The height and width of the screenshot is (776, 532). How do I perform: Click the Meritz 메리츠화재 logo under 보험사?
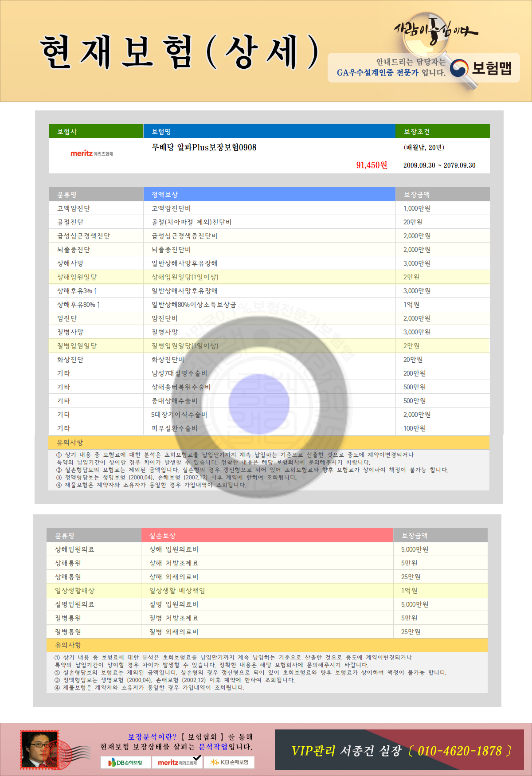pos(92,153)
